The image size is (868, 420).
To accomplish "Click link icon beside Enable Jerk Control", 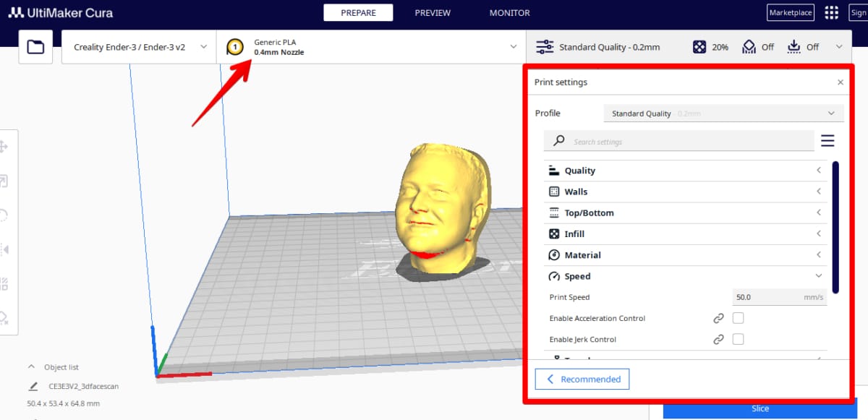I will tap(718, 339).
